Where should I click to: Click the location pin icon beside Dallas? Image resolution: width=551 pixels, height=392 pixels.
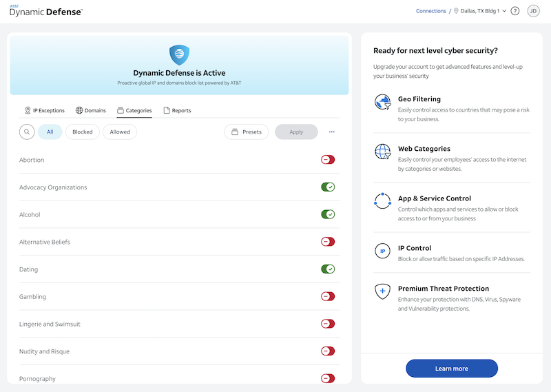[x=456, y=11]
